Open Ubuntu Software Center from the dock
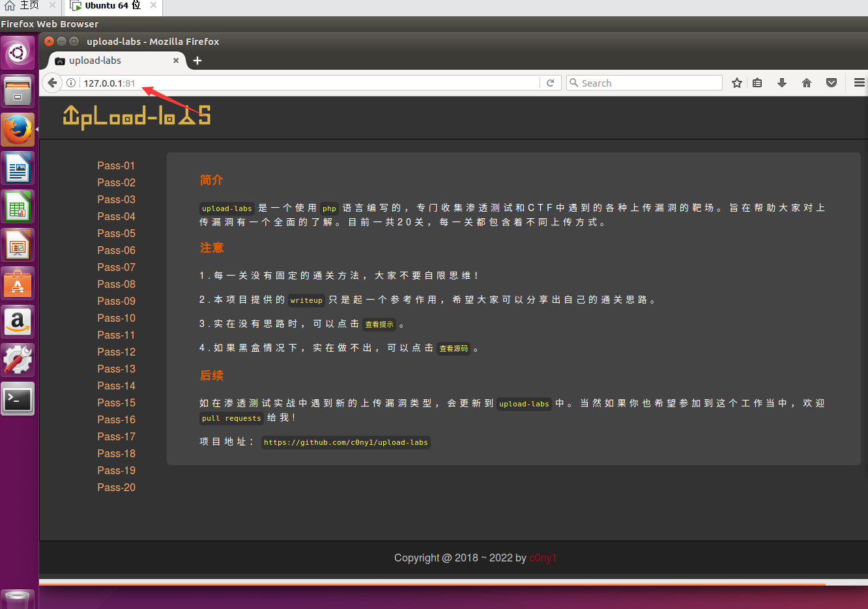This screenshot has height=609, width=868. pos(18,283)
